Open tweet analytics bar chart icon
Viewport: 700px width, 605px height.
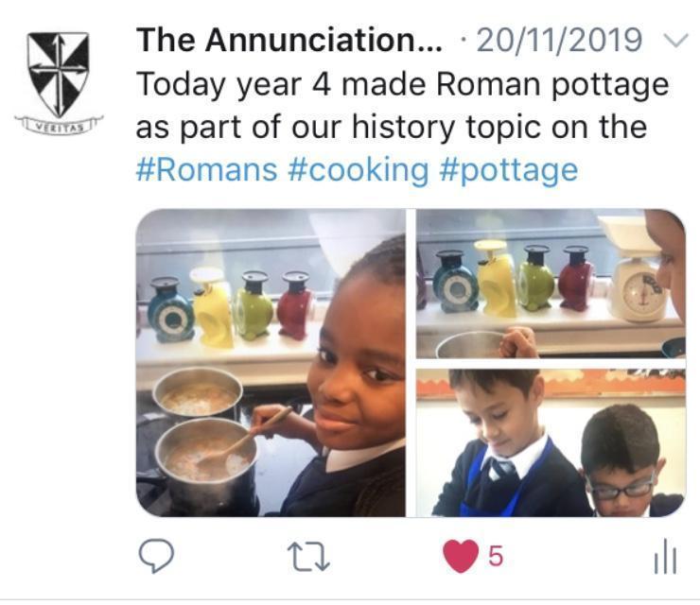(665, 557)
